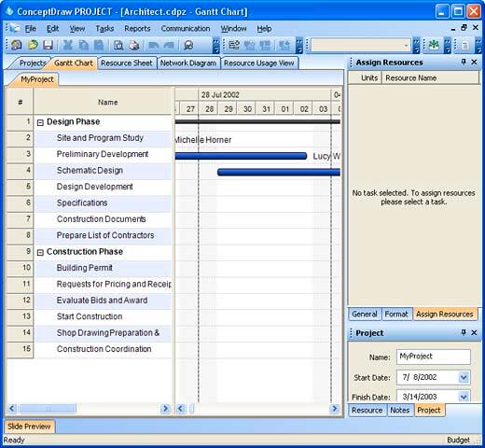Screen dimensions: 485x448
Task: Click the Copy toolbar icon
Action: point(83,45)
